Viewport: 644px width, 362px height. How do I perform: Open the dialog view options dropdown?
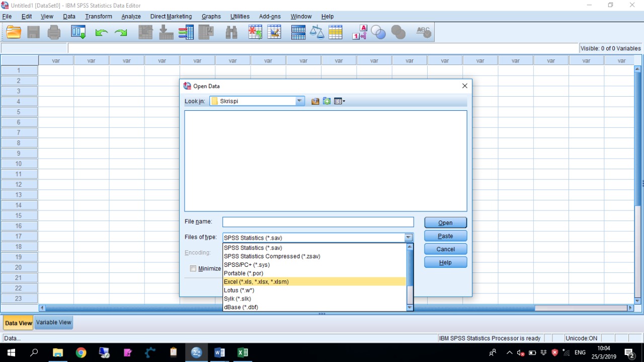coord(340,101)
